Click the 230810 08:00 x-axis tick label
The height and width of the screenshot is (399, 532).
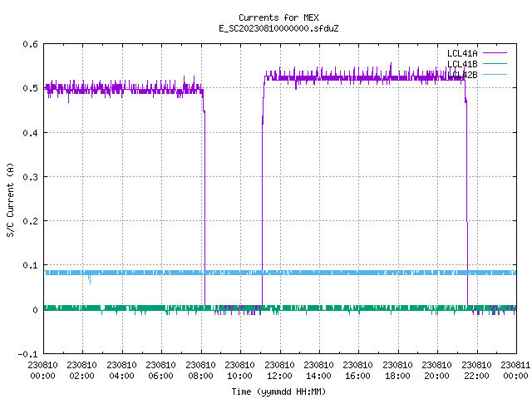pyautogui.click(x=200, y=371)
